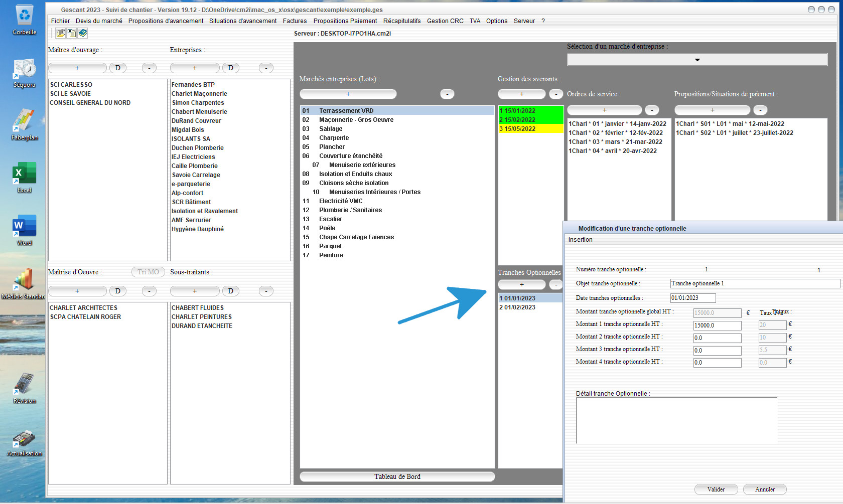Image resolution: width=843 pixels, height=504 pixels.
Task: Click the D button under Maîtres d'ouvrage
Action: 118,68
